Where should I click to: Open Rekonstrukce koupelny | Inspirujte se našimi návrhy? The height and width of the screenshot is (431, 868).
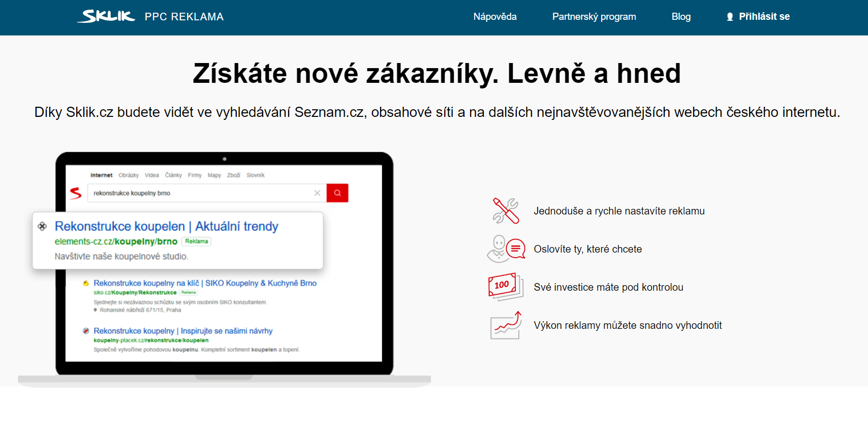183,331
